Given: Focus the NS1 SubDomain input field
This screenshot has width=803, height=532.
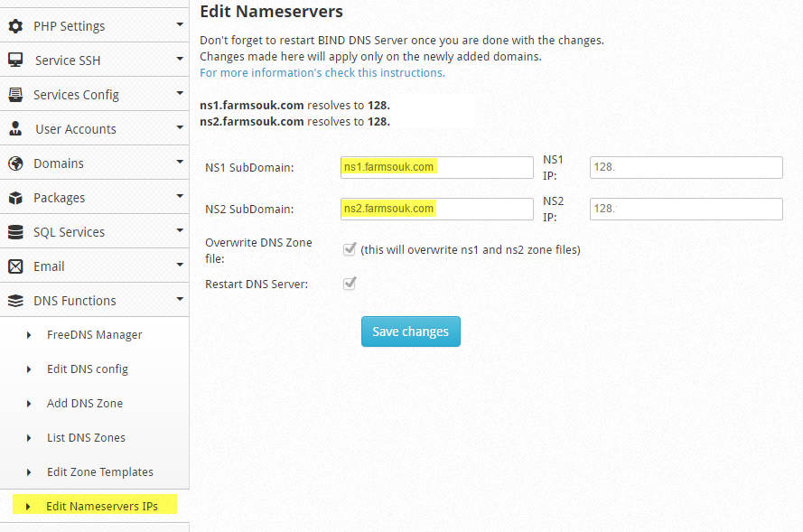Looking at the screenshot, I should 437,167.
